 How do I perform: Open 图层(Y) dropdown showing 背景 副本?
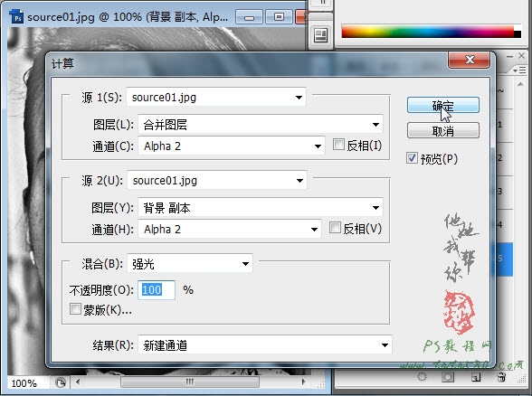tap(261, 208)
